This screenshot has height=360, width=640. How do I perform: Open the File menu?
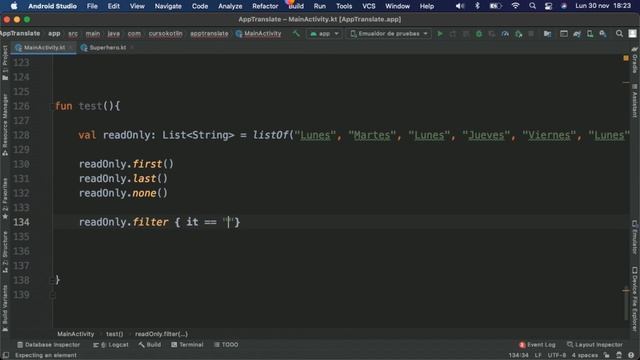92,6
